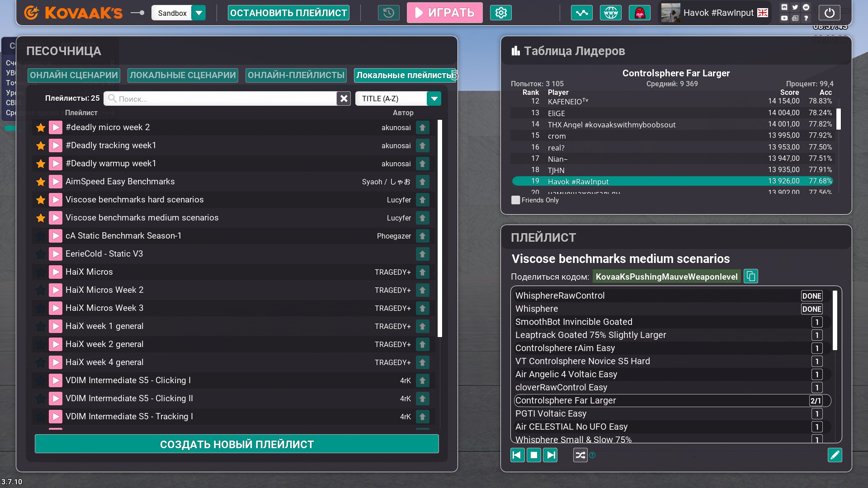The image size is (868, 488).
Task: Unfavorite AimSpeed Easy Benchmarks star
Action: [x=41, y=182]
